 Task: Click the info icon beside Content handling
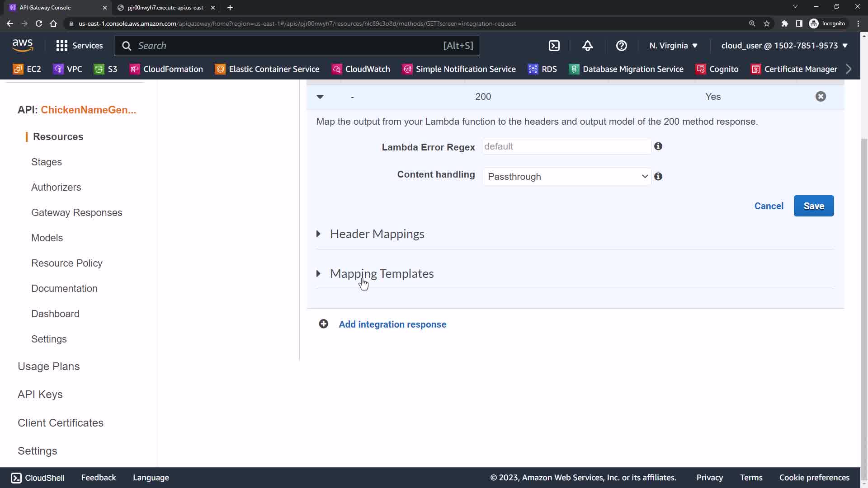(658, 177)
